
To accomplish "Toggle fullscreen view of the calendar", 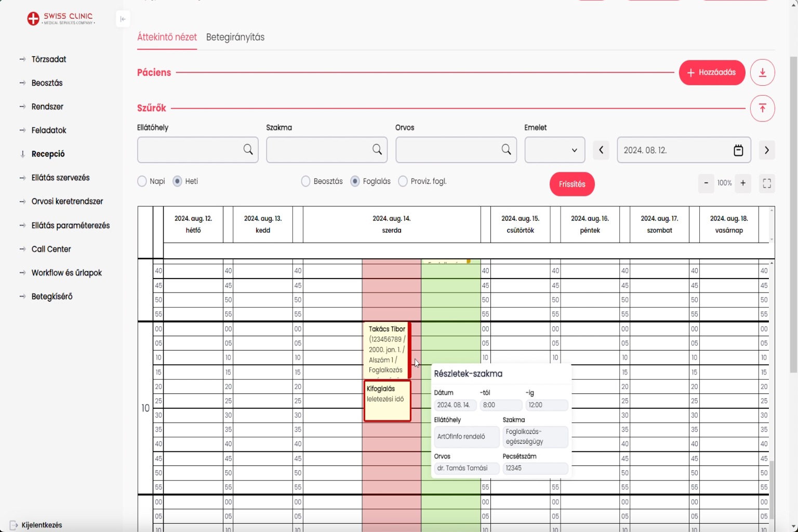I will 767,183.
